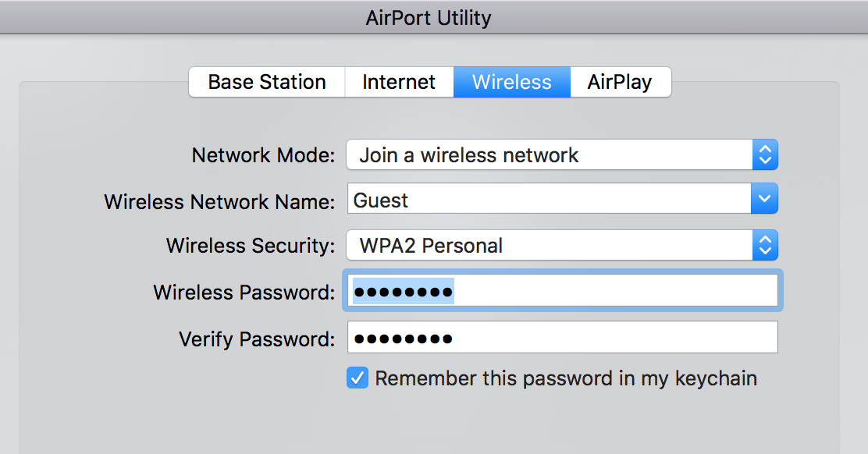Image resolution: width=868 pixels, height=454 pixels.
Task: Click the Wireless Security label
Action: point(251,247)
